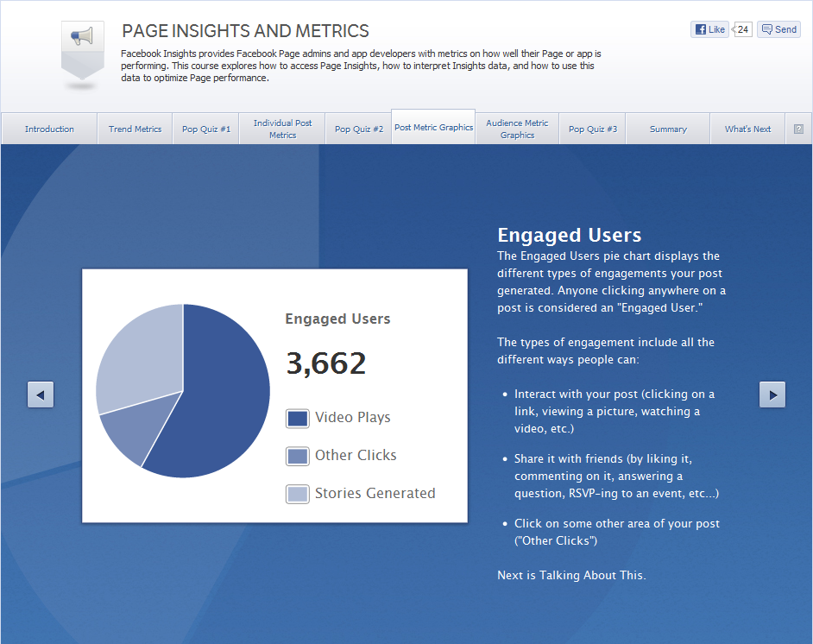813x644 pixels.
Task: Click the Stories Generated legend swatch
Action: (298, 494)
